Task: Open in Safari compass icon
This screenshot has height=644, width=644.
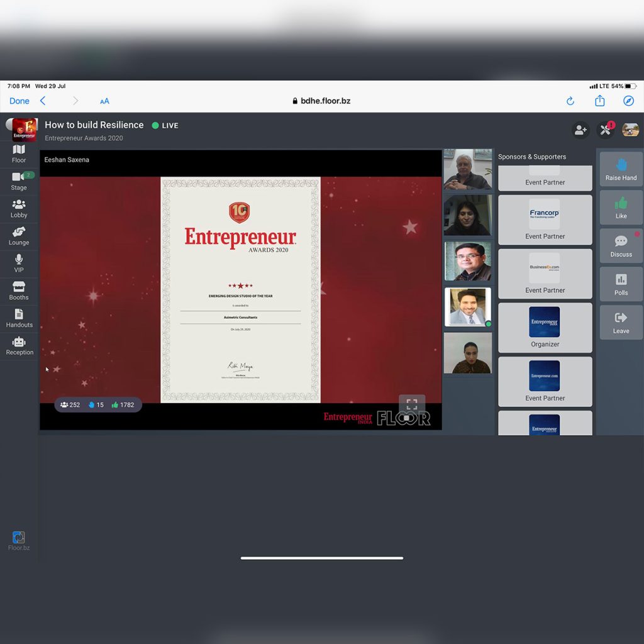Action: click(x=628, y=101)
